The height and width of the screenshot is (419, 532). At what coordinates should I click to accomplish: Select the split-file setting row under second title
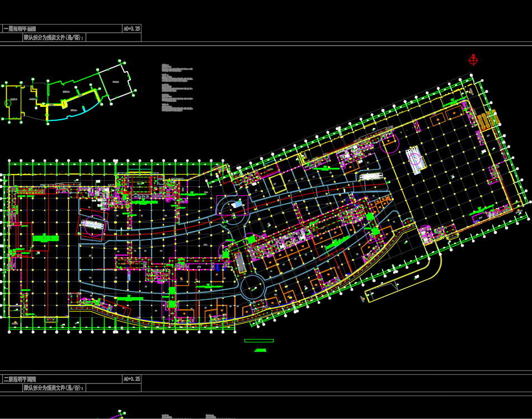(54, 387)
